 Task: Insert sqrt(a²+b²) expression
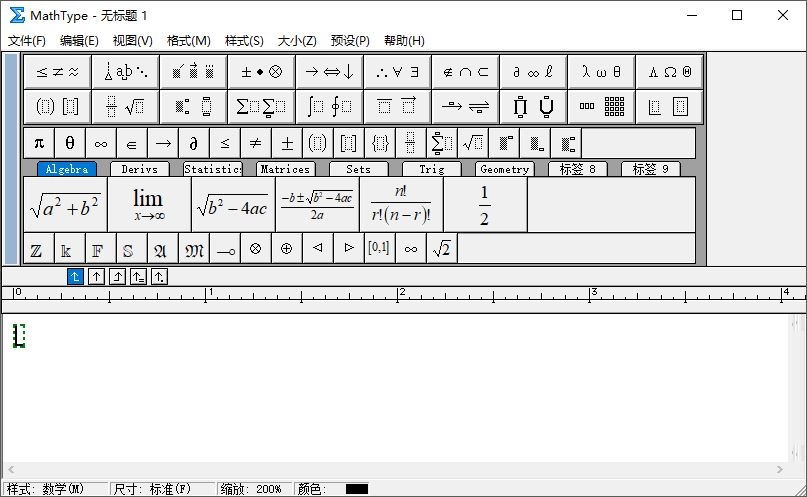[x=65, y=205]
